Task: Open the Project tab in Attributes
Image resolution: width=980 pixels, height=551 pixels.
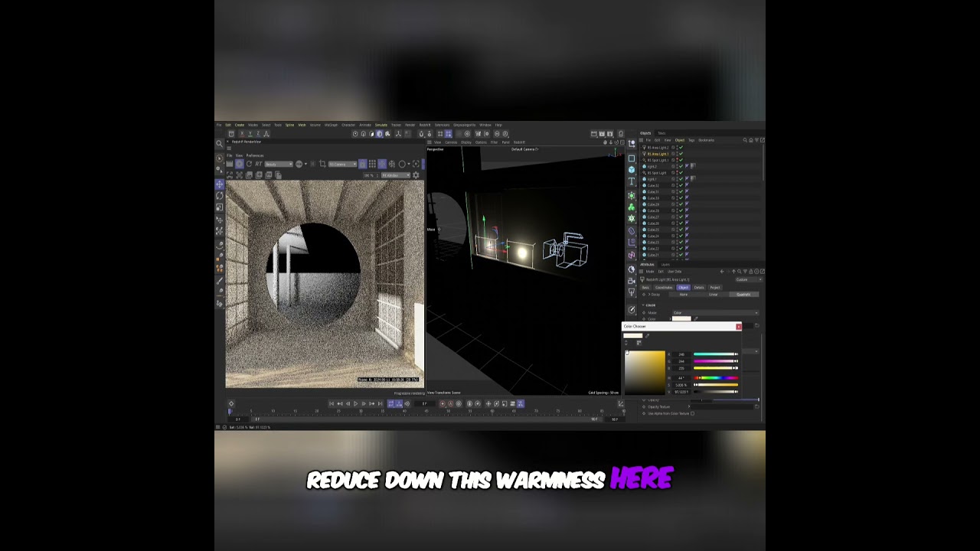Action: [715, 288]
